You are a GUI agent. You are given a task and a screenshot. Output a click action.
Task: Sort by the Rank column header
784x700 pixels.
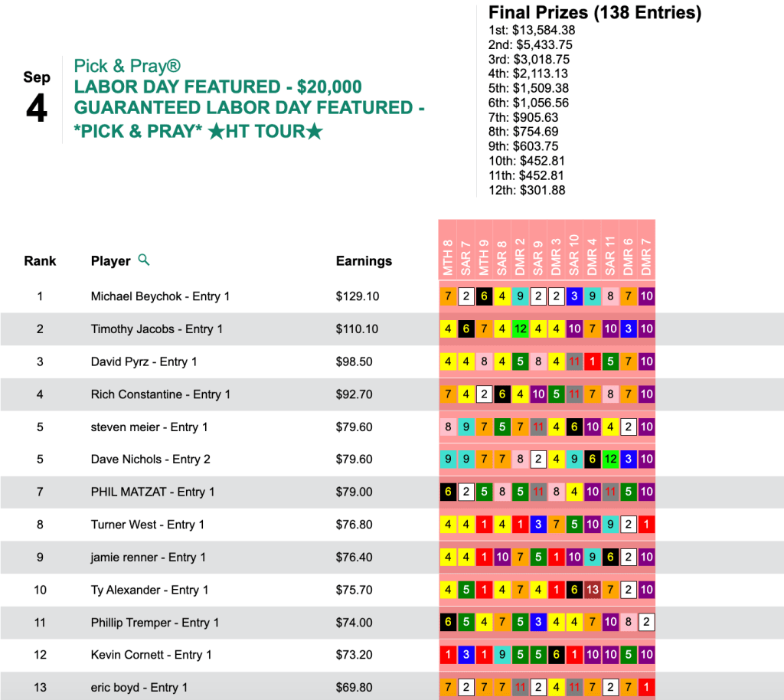40,261
